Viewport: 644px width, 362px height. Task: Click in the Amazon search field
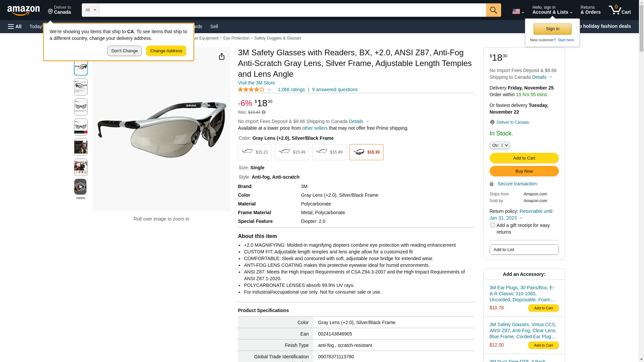point(292,10)
